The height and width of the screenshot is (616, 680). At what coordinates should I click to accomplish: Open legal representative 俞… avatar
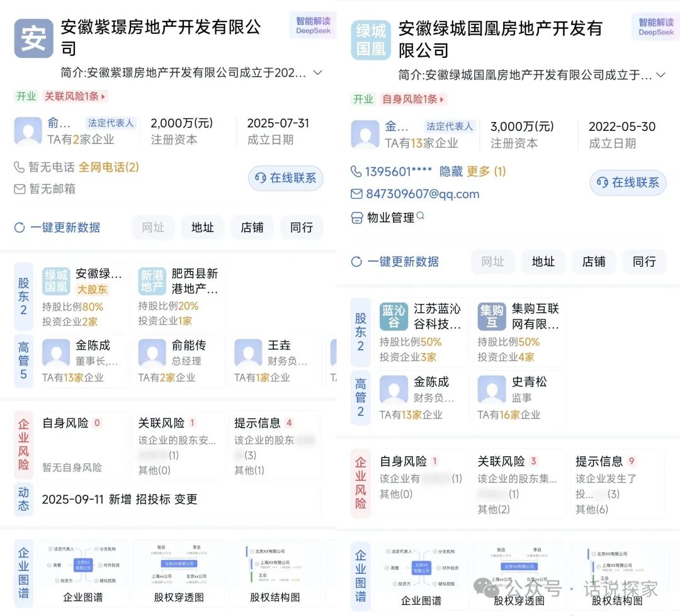click(x=28, y=131)
